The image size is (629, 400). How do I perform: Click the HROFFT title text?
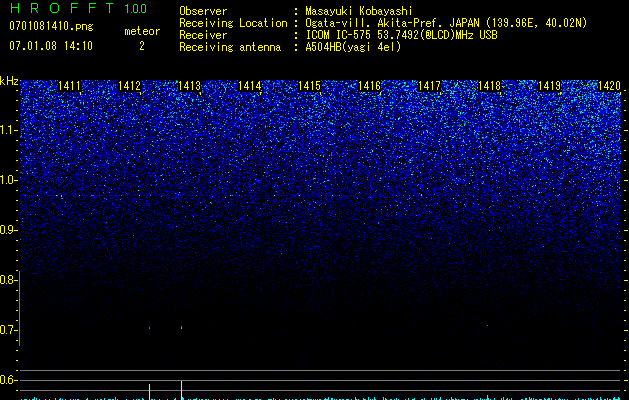[61, 8]
